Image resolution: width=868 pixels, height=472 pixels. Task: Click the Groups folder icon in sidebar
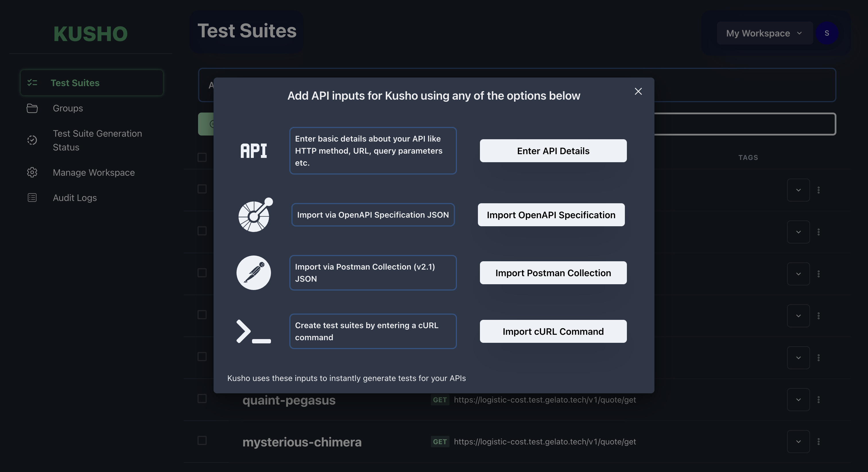32,108
